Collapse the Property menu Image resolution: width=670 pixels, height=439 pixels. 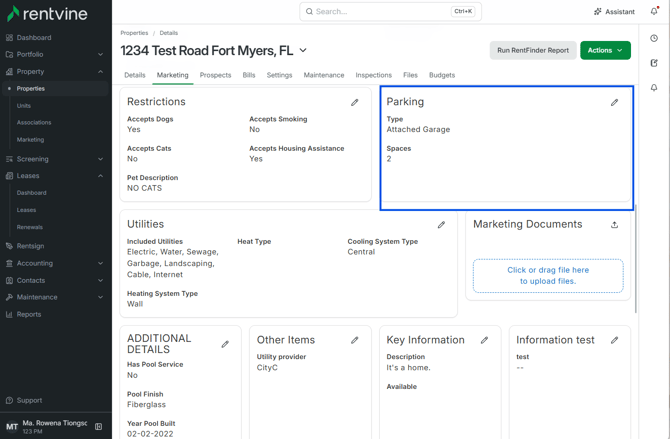click(x=100, y=71)
